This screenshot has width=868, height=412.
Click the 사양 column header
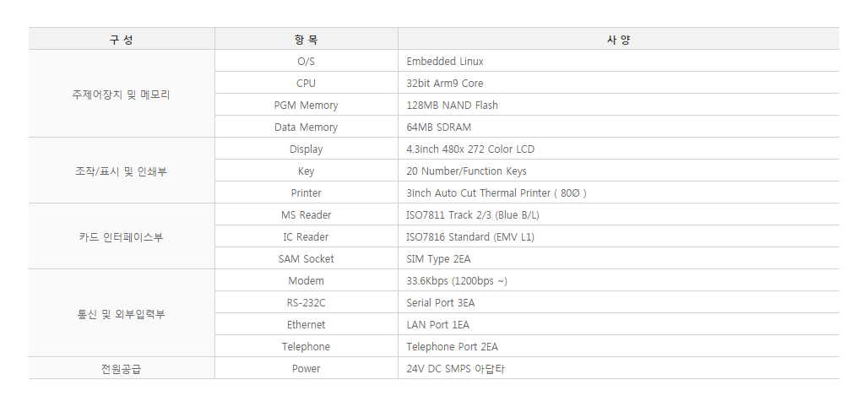tap(618, 40)
